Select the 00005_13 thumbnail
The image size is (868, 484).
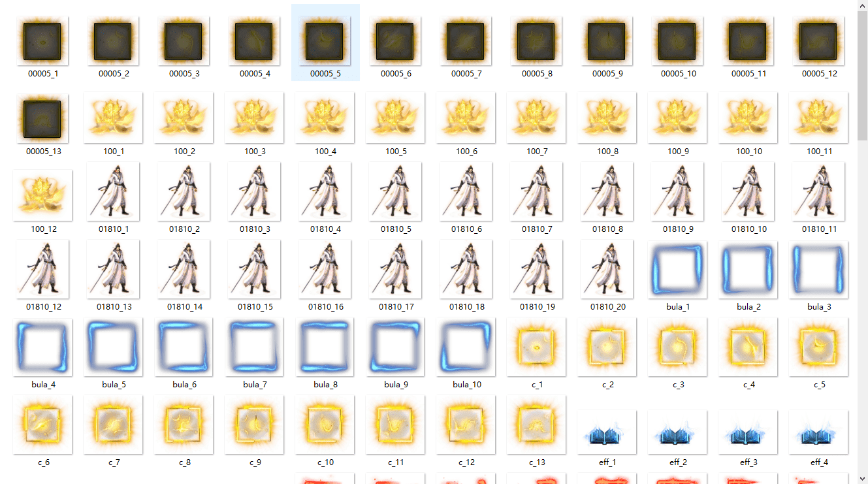point(42,118)
